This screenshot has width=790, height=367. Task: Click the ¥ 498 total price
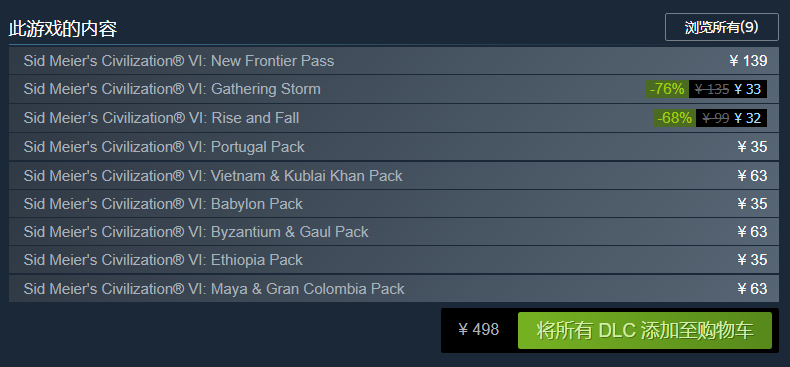click(x=479, y=330)
